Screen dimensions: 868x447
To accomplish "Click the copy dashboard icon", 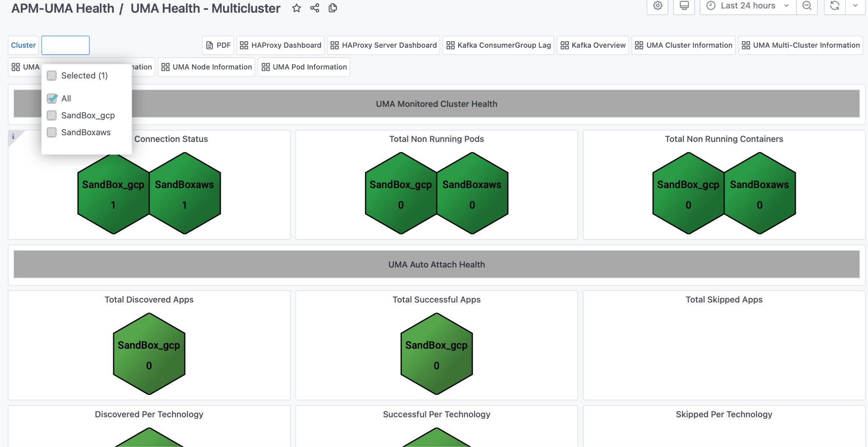I will [x=332, y=8].
